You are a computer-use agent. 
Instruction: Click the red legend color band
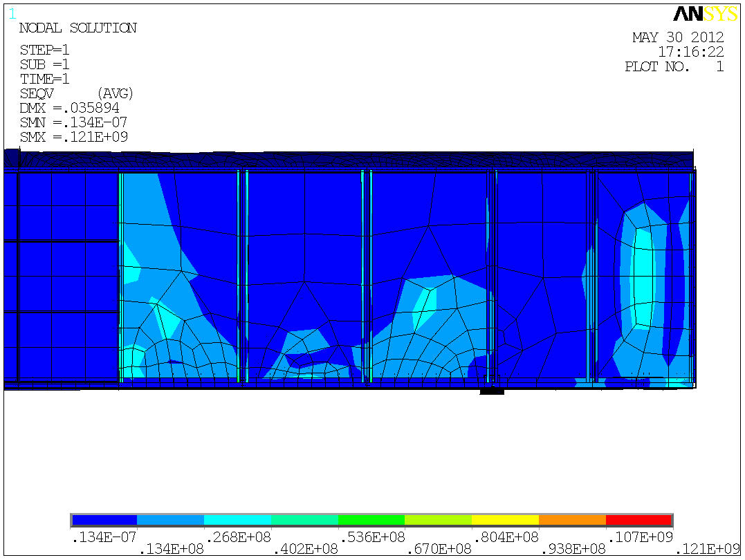coord(639,520)
